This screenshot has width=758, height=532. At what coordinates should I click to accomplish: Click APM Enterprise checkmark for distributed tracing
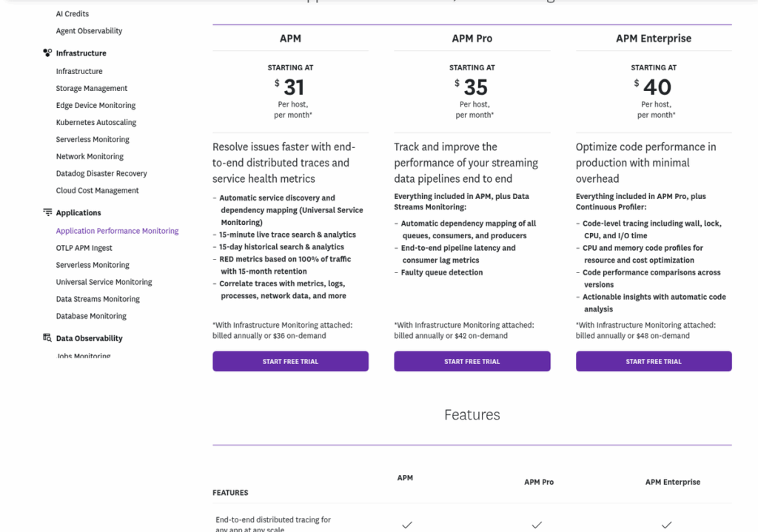tap(667, 525)
